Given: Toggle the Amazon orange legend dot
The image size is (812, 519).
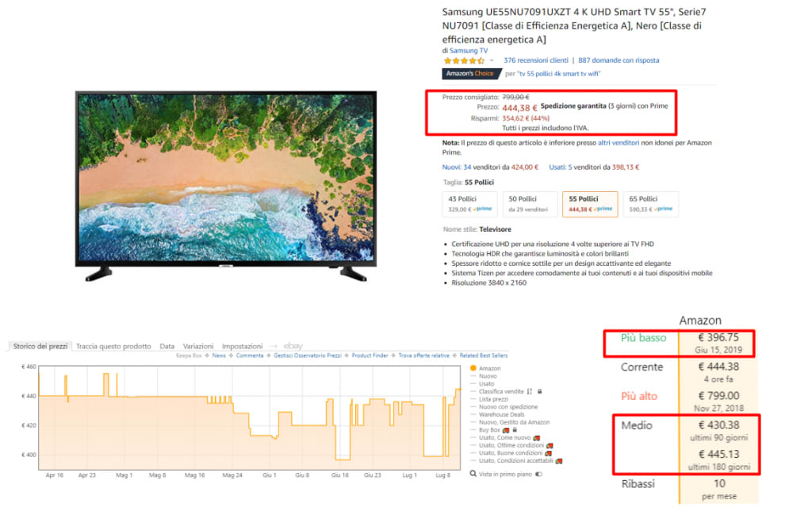Looking at the screenshot, I should (473, 368).
